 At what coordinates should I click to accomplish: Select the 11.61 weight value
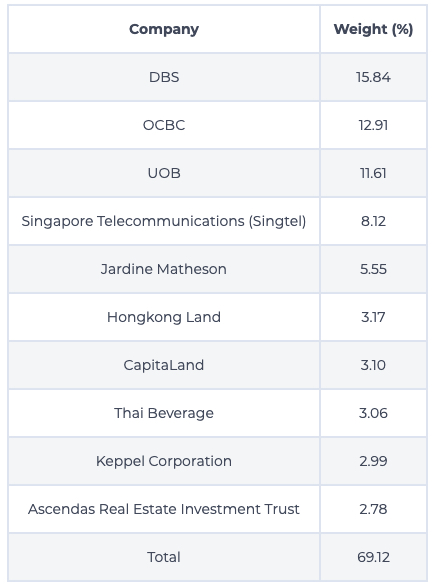click(373, 173)
